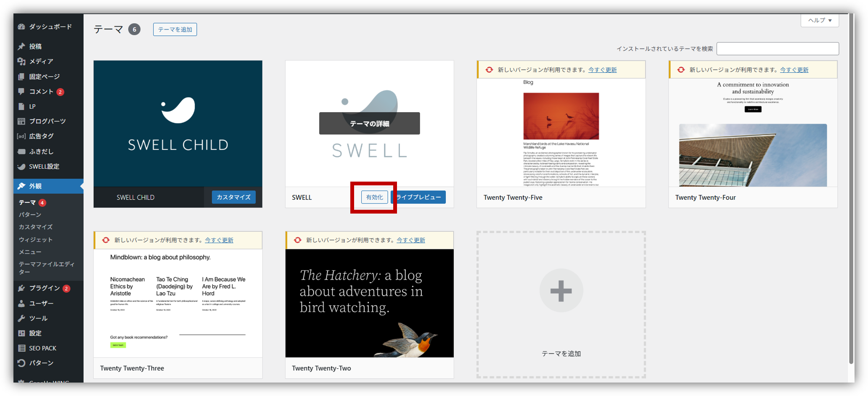Click ライブプレビュー button for SWELL

point(418,197)
